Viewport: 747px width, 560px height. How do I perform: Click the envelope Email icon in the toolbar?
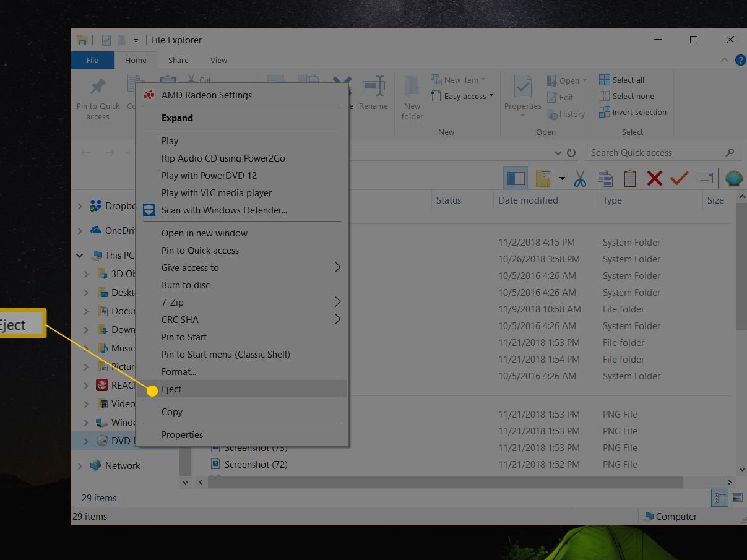pos(704,179)
